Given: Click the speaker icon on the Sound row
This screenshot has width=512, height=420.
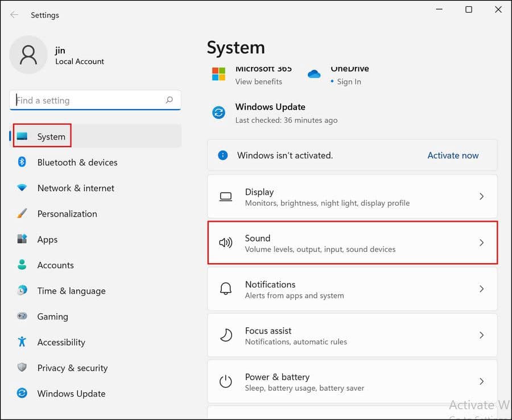Looking at the screenshot, I should [x=226, y=243].
